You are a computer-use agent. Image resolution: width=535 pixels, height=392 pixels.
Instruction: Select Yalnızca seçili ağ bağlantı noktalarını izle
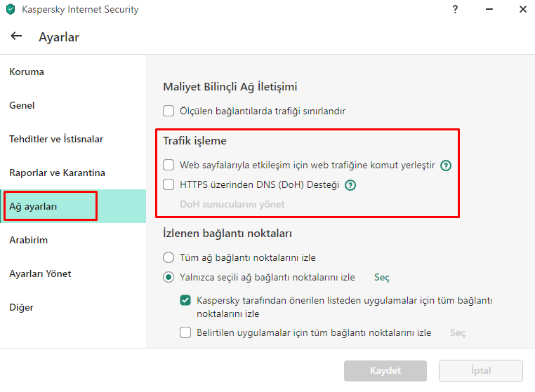(169, 277)
